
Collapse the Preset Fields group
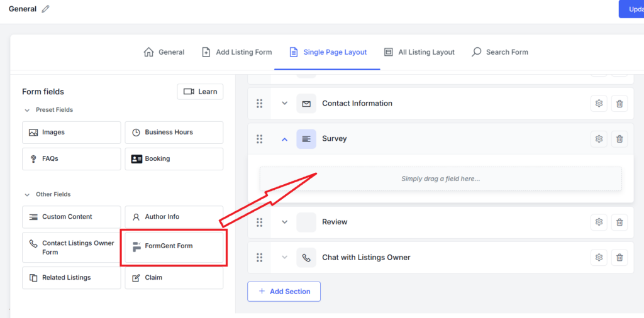point(27,110)
